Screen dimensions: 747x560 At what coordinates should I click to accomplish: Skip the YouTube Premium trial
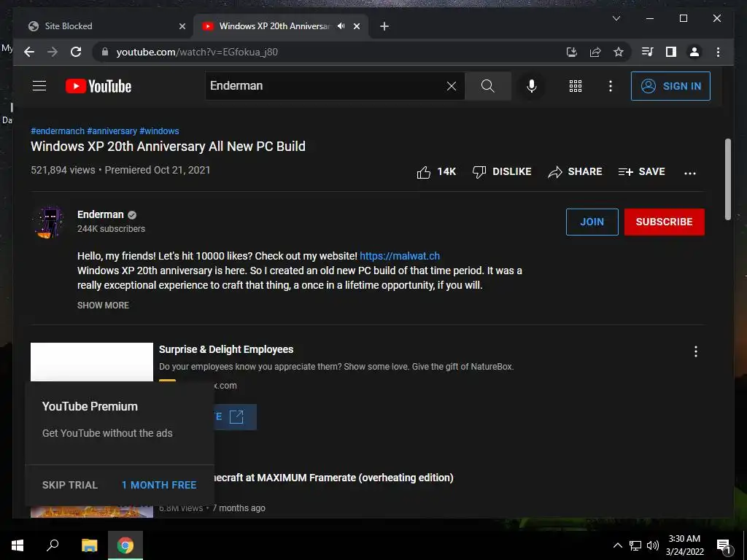point(70,485)
